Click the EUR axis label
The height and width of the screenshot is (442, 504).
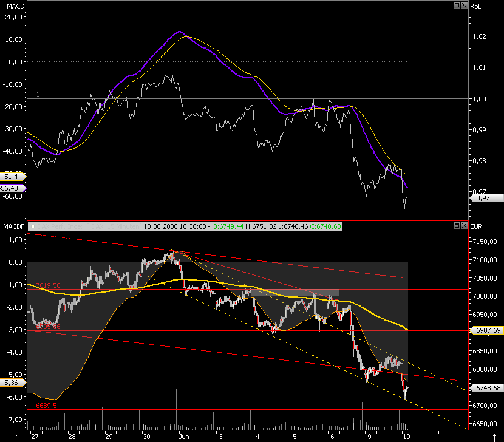[476, 226]
